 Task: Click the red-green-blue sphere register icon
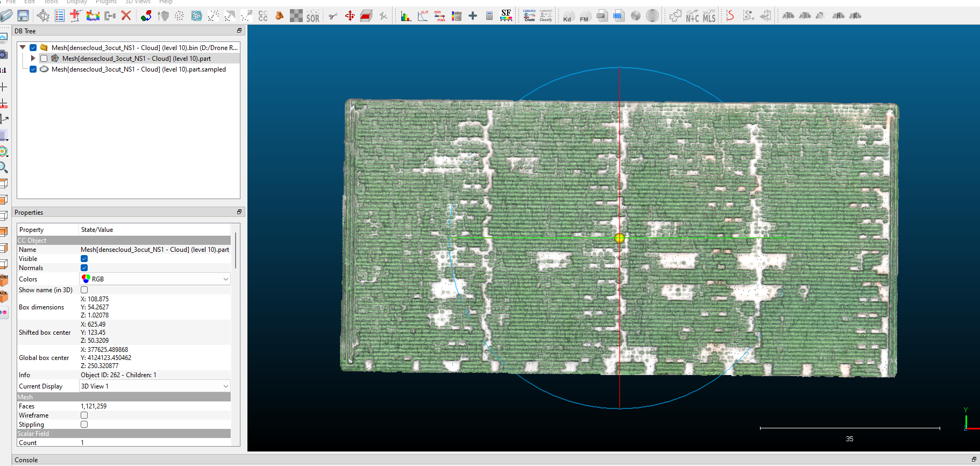146,16
